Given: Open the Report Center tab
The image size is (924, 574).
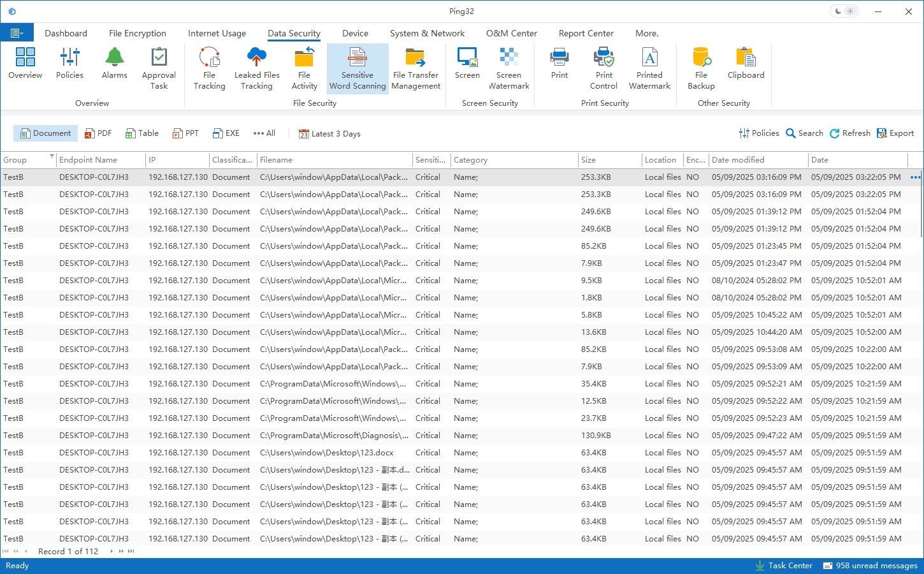Looking at the screenshot, I should [x=586, y=33].
